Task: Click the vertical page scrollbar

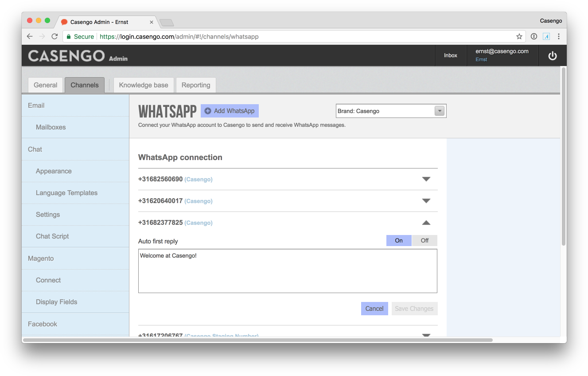Action: (x=563, y=156)
